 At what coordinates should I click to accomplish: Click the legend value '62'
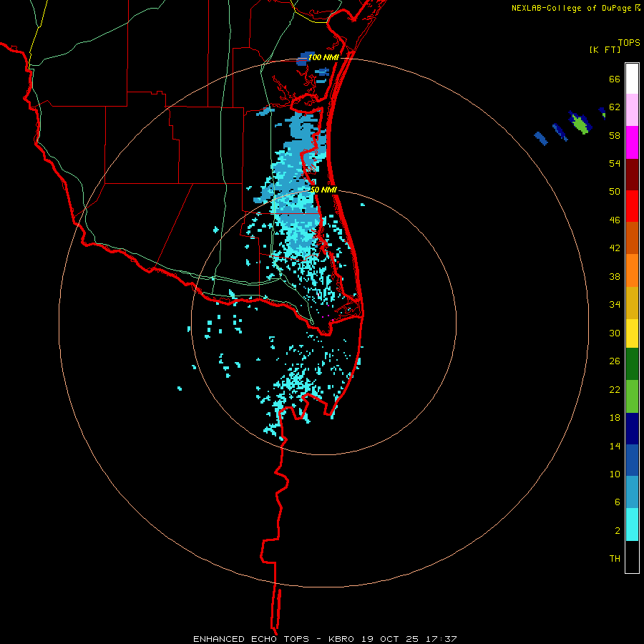point(615,107)
